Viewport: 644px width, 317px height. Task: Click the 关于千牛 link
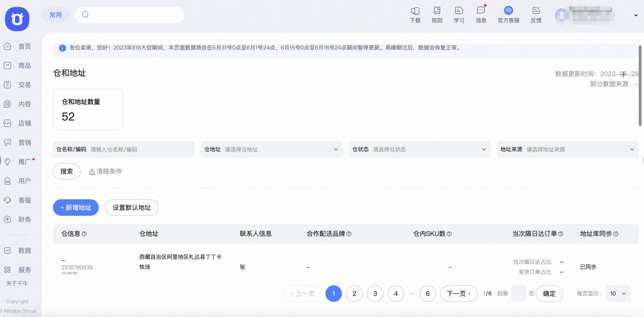(17, 283)
